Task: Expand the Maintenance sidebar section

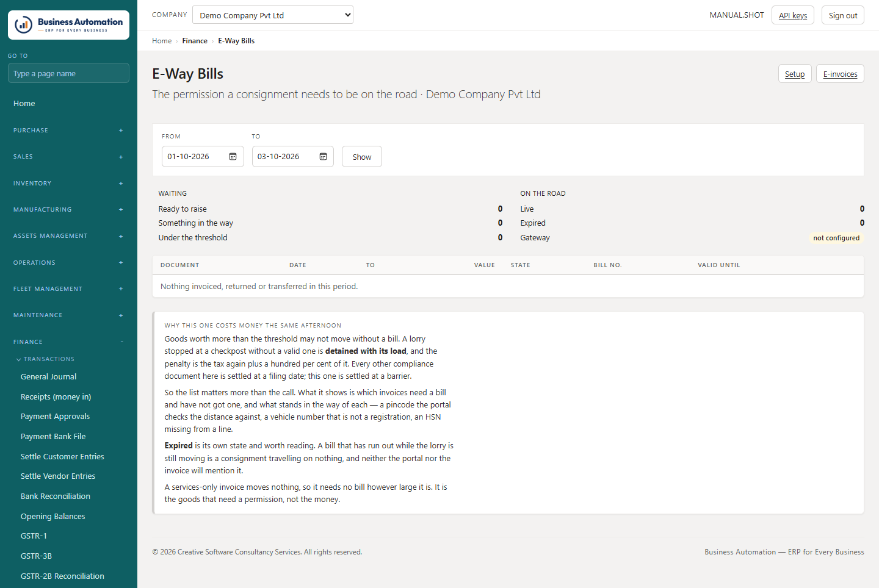Action: pos(68,315)
